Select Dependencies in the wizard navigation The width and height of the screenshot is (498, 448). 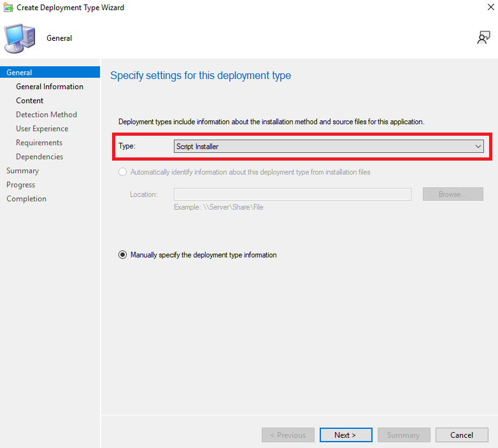coord(39,157)
